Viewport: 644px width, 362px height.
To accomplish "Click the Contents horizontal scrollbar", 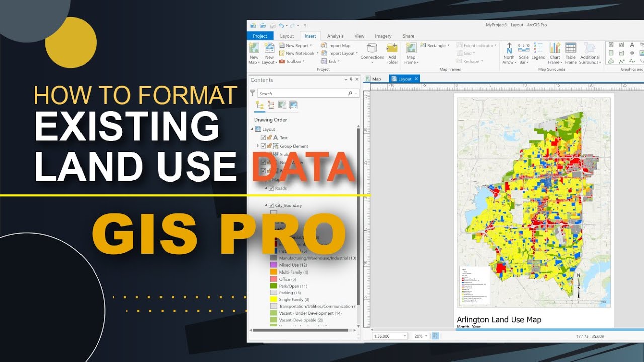I will (x=301, y=330).
